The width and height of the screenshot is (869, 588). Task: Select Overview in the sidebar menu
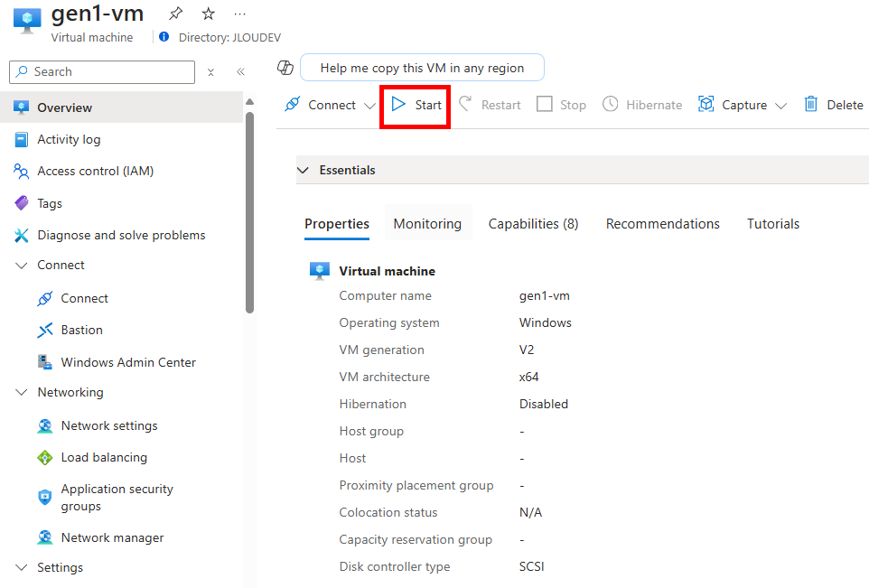122,107
